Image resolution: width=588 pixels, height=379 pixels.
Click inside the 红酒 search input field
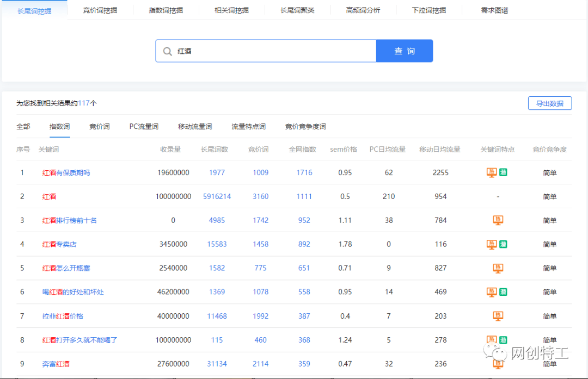[x=245, y=51]
